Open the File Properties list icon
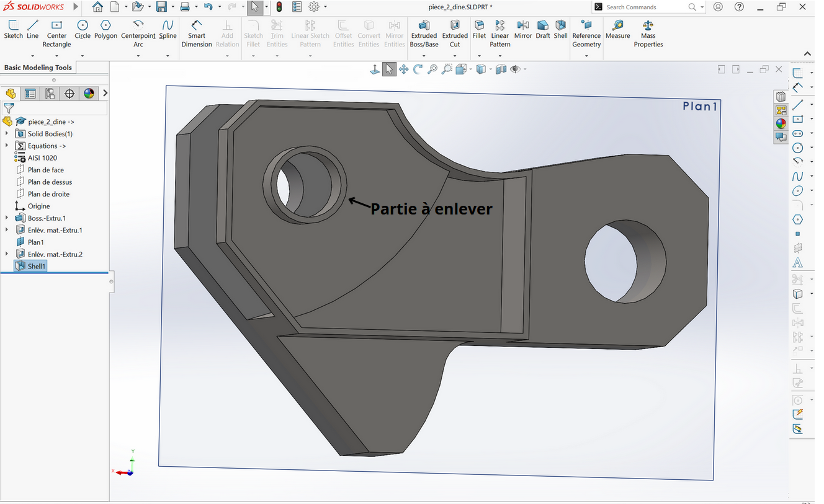 297,7
